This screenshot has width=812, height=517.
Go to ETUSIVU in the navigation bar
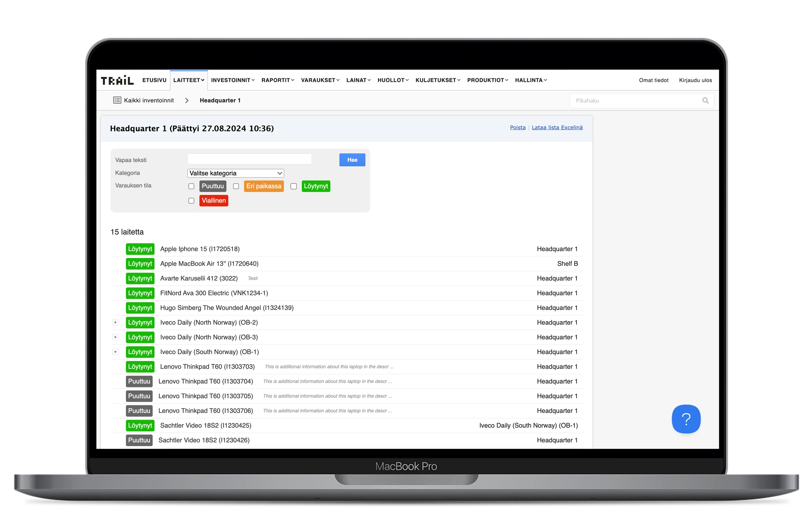pos(154,80)
